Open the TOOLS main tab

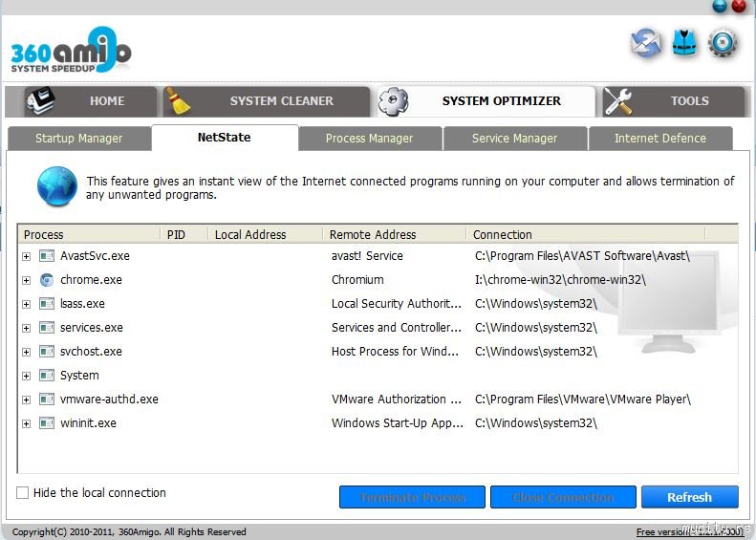674,101
